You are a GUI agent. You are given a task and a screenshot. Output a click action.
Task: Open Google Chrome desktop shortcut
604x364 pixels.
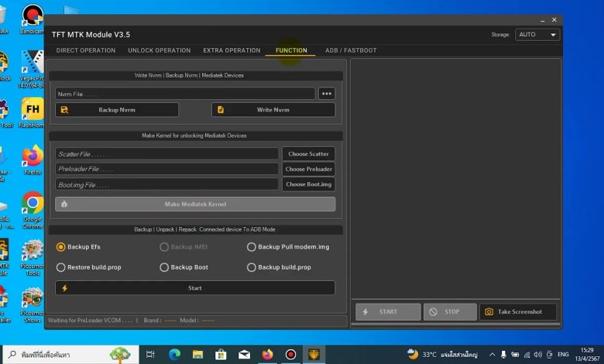(33, 204)
